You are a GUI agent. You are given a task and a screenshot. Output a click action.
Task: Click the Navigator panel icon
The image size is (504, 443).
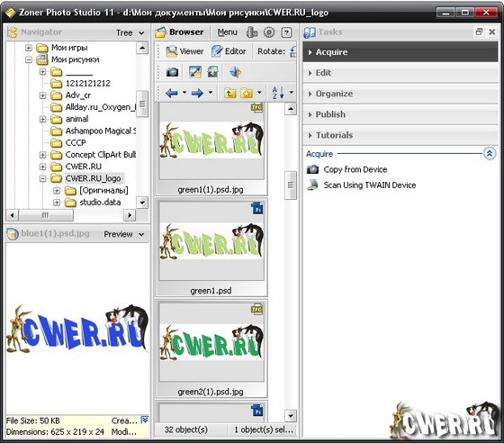coord(13,32)
